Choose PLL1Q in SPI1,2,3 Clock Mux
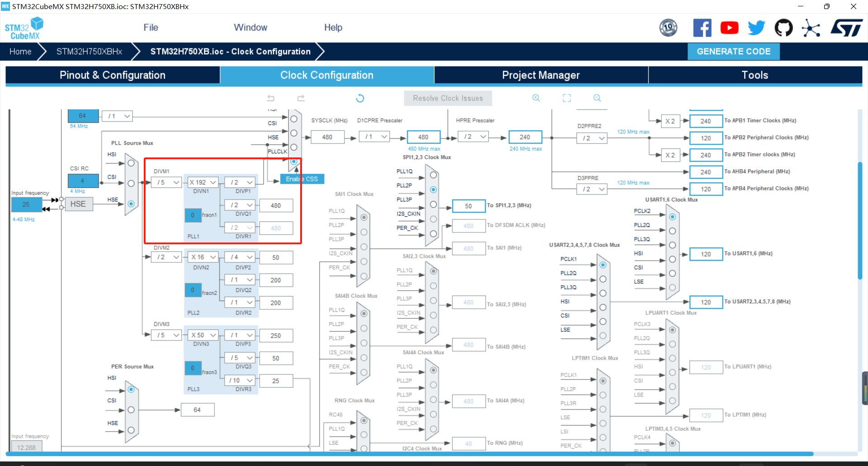Image resolution: width=868 pixels, height=466 pixels. 433,175
